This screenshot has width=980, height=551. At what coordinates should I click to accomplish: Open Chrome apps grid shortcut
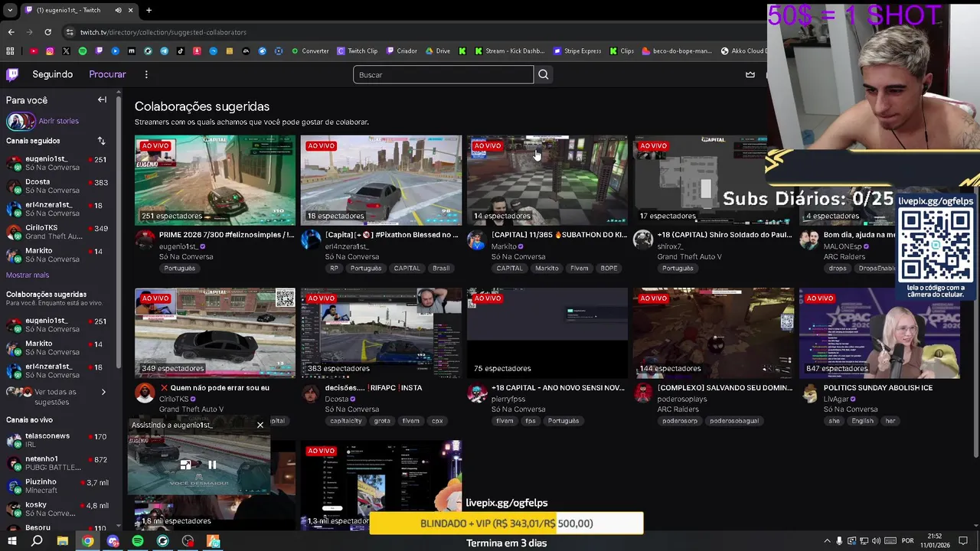pos(10,51)
